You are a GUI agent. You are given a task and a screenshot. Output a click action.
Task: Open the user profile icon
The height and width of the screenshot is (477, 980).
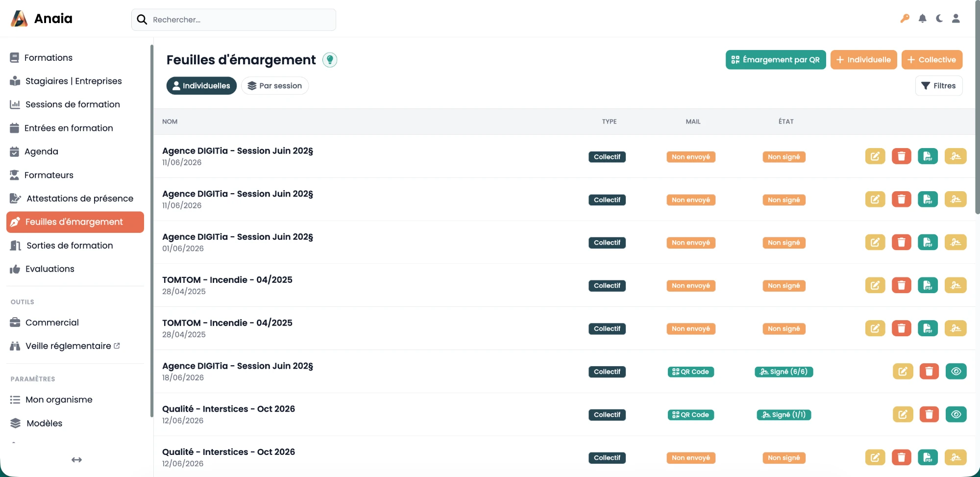click(955, 19)
